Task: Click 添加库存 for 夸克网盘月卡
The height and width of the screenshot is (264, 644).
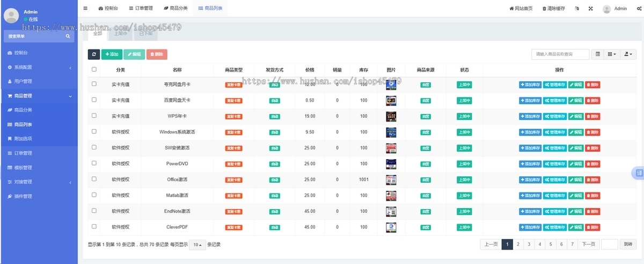Action: click(x=530, y=84)
